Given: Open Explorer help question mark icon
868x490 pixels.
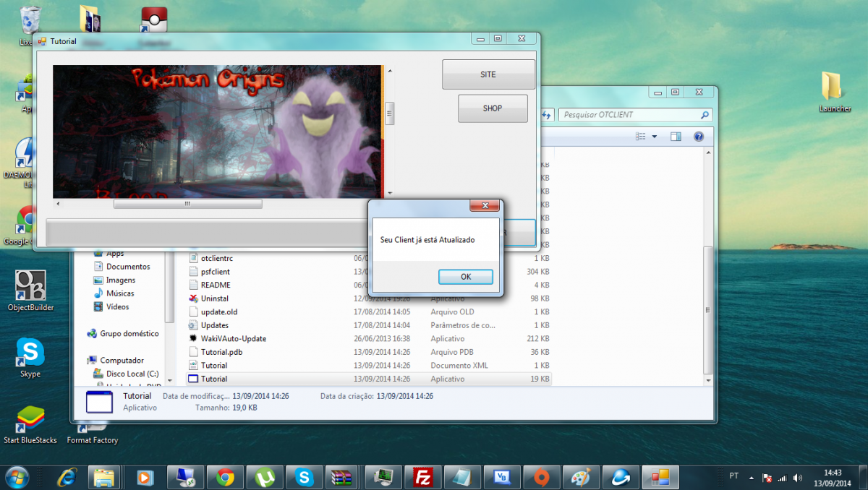Looking at the screenshot, I should point(699,137).
